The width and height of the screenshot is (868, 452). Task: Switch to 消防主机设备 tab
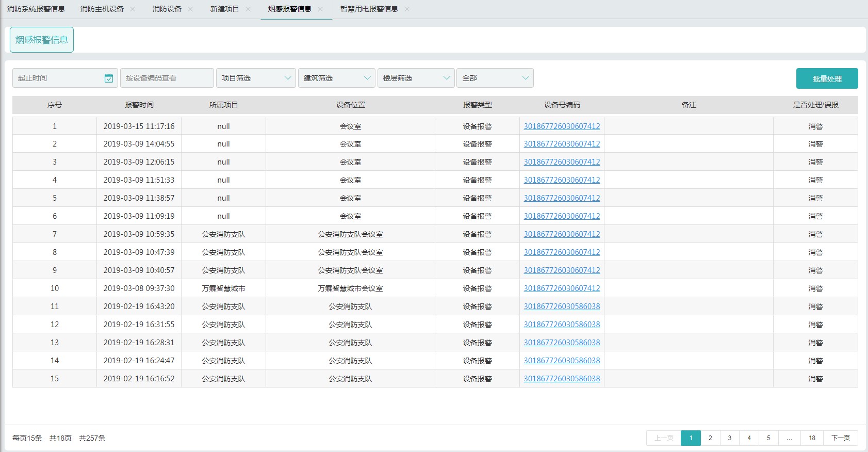(x=102, y=9)
